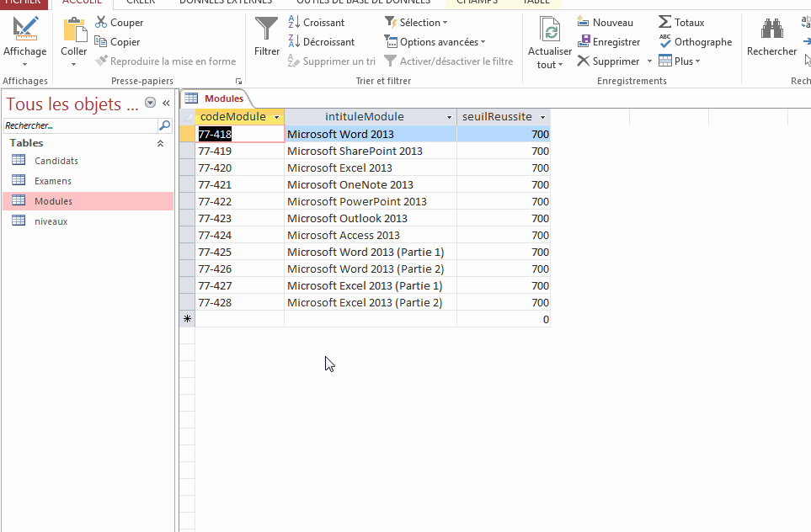
Task: Open seuilReussite column filter arrow
Action: tap(542, 117)
